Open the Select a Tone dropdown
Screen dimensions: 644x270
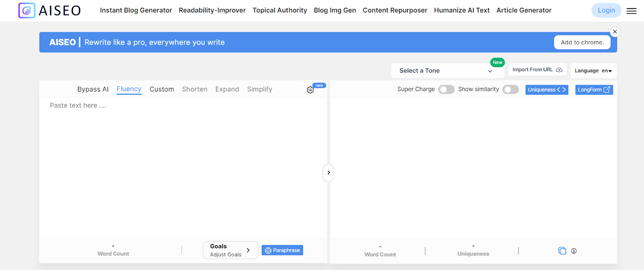pyautogui.click(x=448, y=71)
